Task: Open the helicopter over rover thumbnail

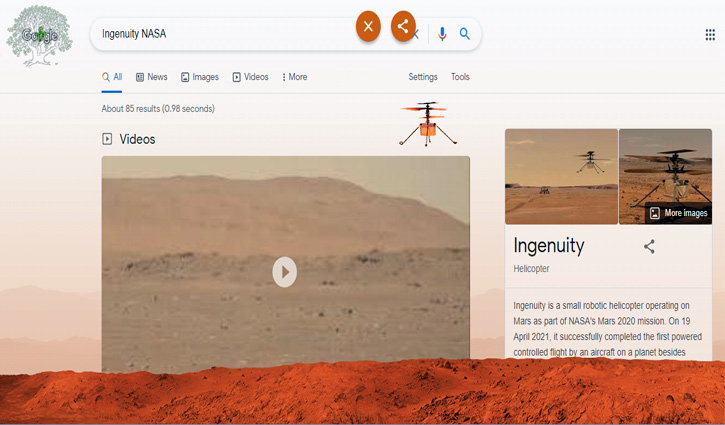Action: click(561, 177)
